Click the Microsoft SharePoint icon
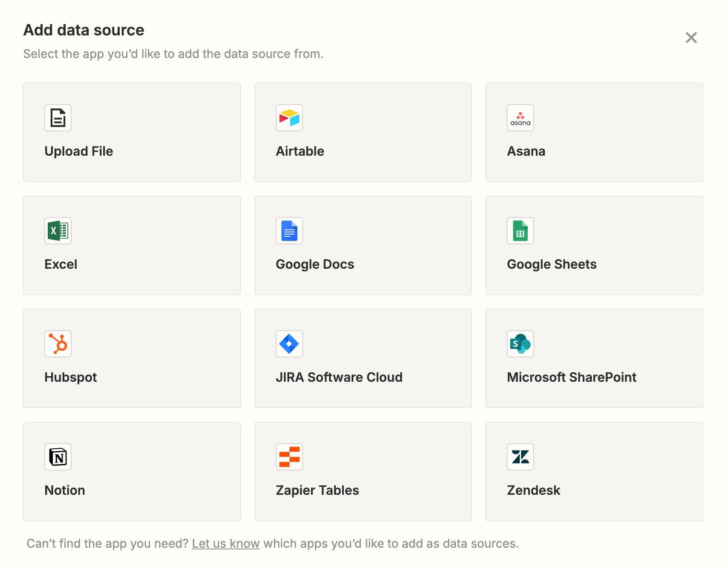Viewport: 728px width, 569px height. tap(520, 344)
